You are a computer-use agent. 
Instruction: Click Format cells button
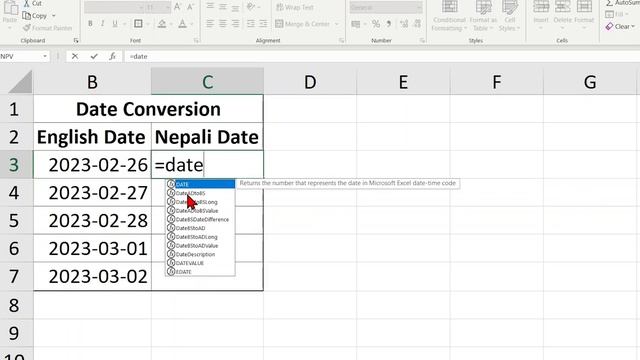point(584,16)
